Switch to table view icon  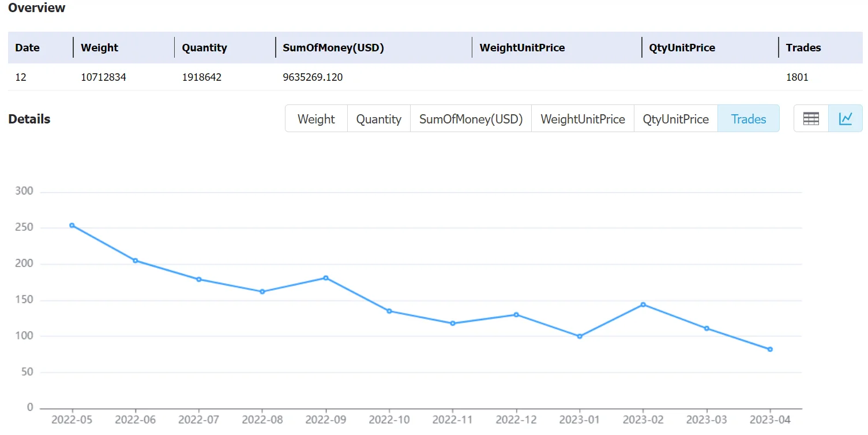coord(811,119)
